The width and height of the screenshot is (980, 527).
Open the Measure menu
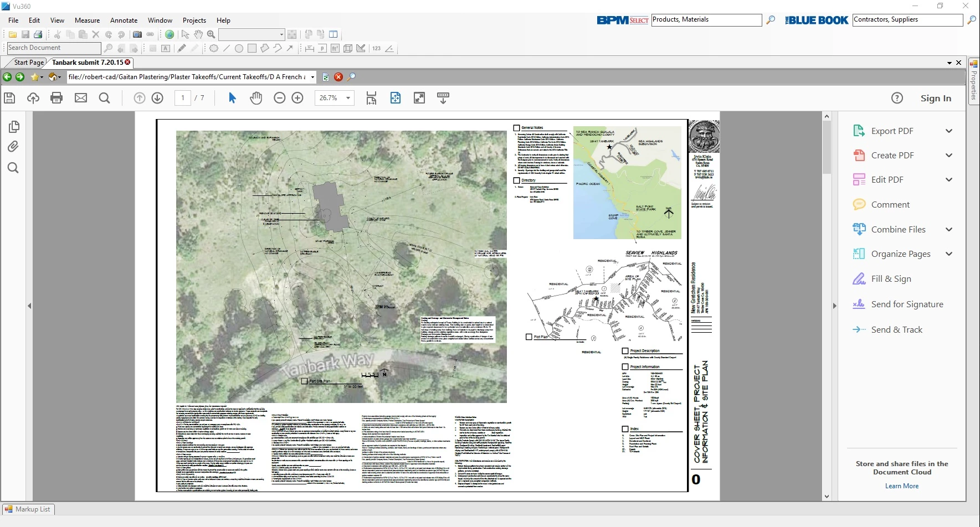[87, 20]
